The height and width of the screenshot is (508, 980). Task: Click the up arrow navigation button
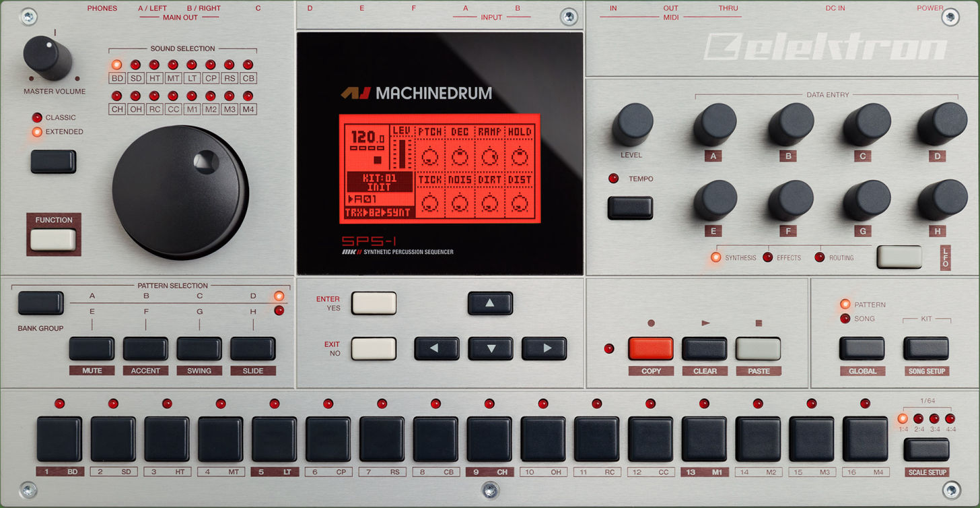490,303
